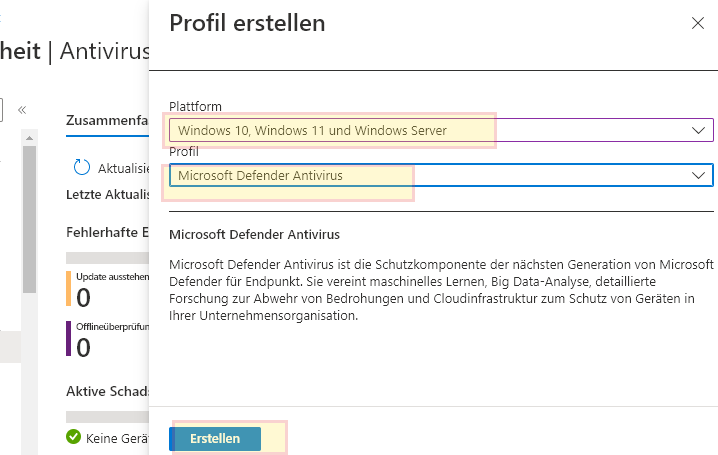Click the Offlineüberprüfung count 0
The image size is (718, 455).
84,347
